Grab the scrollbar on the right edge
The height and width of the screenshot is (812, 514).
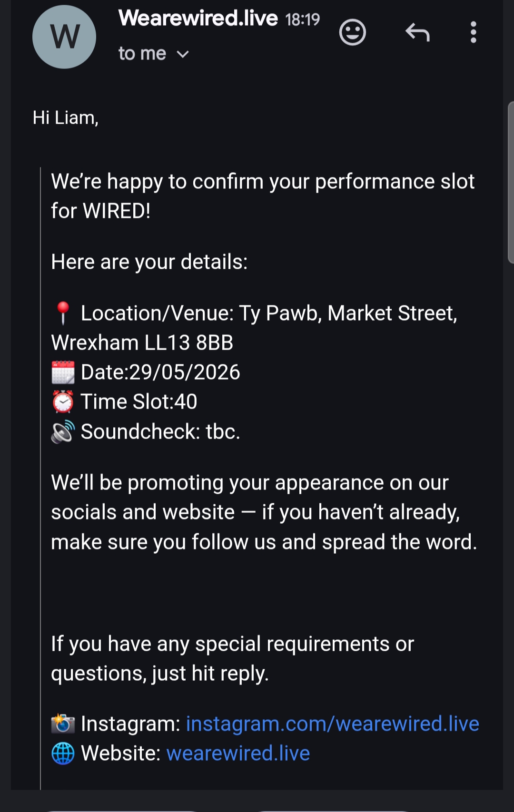click(511, 182)
